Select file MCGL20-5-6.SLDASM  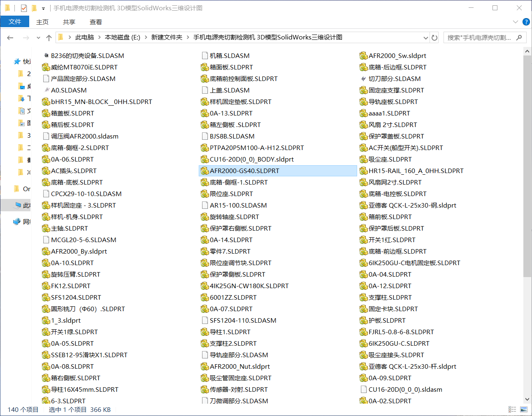coord(79,240)
